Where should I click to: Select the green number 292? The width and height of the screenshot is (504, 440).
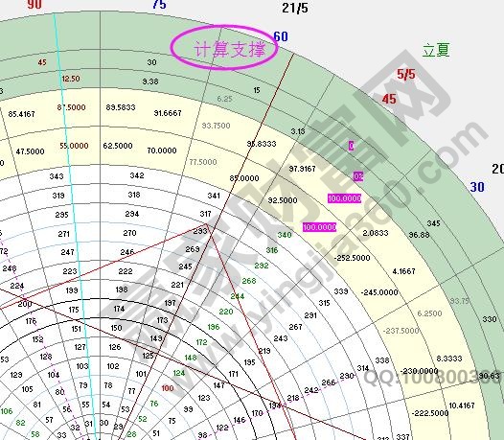coord(262,266)
